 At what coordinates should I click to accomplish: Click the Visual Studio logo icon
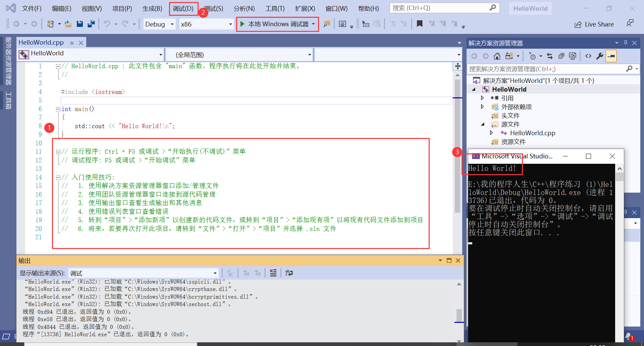point(11,8)
